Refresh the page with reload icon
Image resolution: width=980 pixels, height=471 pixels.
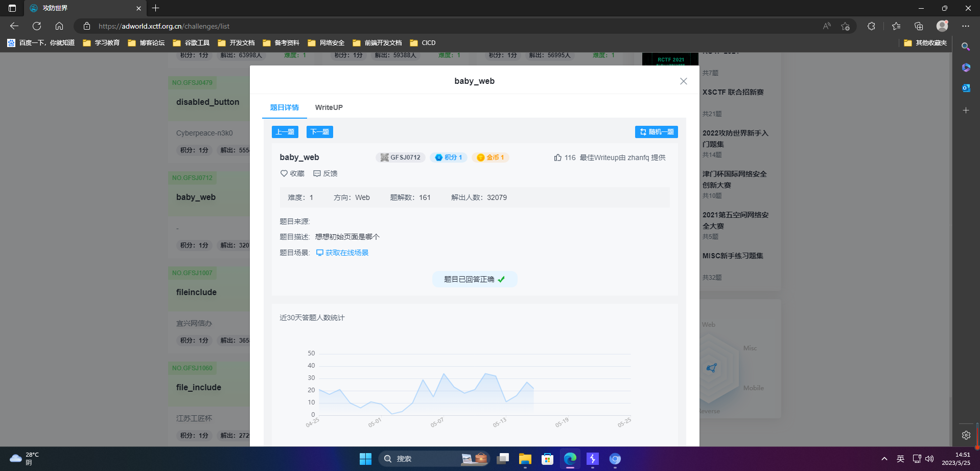pos(36,26)
